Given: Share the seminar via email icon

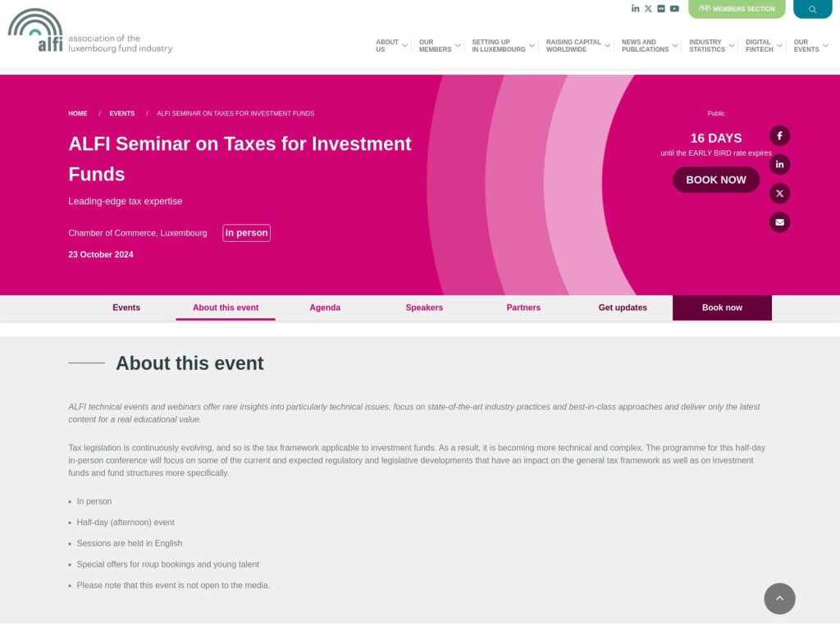Looking at the screenshot, I should pyautogui.click(x=779, y=221).
